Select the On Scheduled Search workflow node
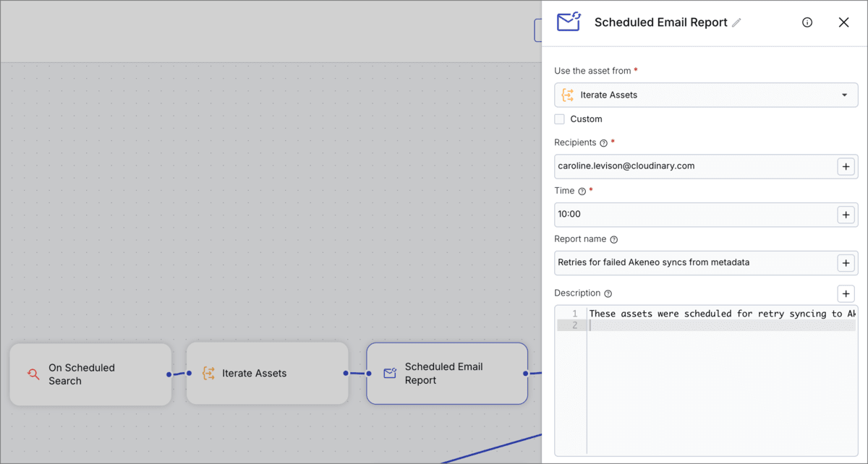868x464 pixels. point(90,374)
